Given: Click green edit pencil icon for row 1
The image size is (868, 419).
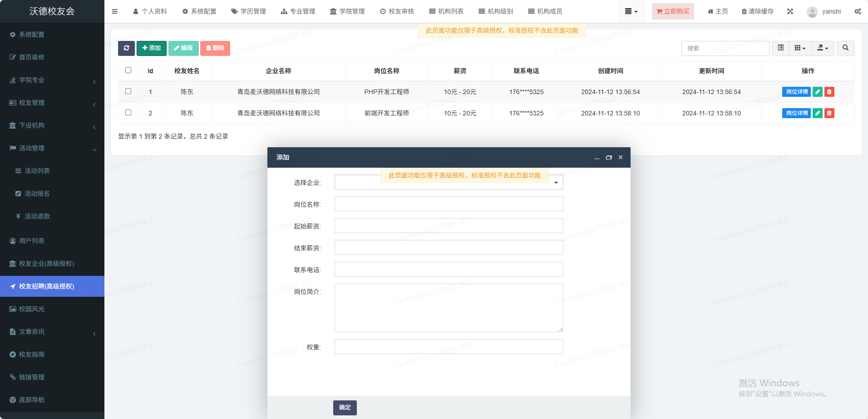Looking at the screenshot, I should pyautogui.click(x=817, y=92).
